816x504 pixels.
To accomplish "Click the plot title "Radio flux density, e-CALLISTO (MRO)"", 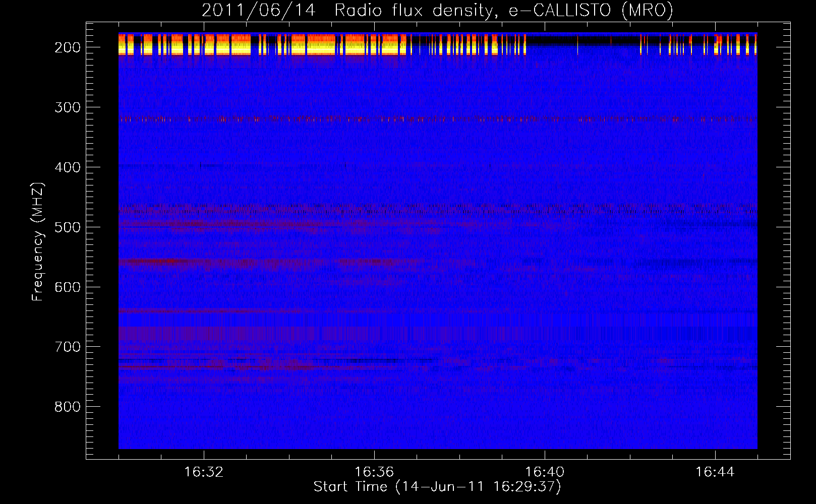I will 504,10.
